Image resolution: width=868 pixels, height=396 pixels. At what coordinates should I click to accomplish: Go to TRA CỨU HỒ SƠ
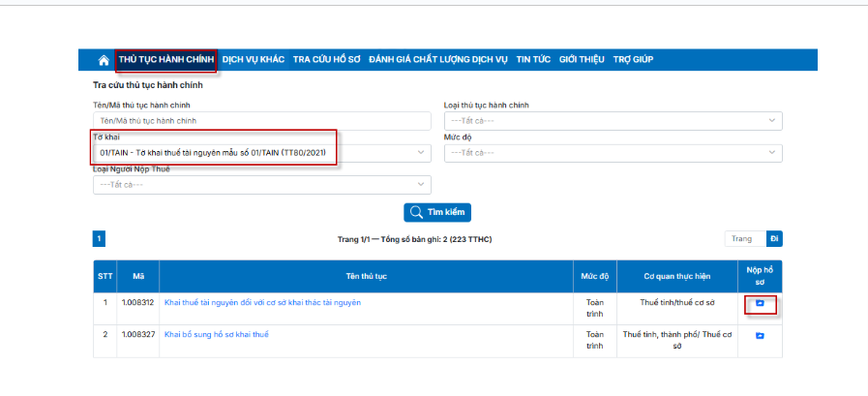point(326,60)
